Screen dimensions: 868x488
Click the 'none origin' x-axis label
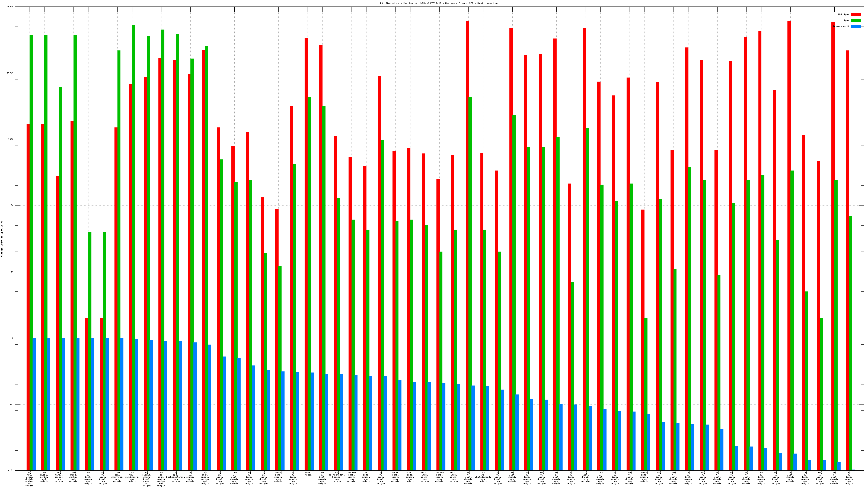307,474
